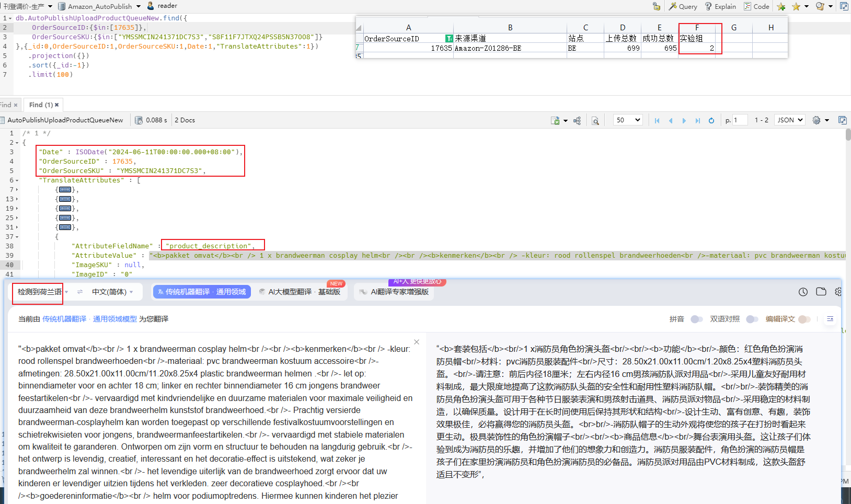Open the Query wizard tool
Screen dimensions: 851x504
pyautogui.click(x=683, y=6)
